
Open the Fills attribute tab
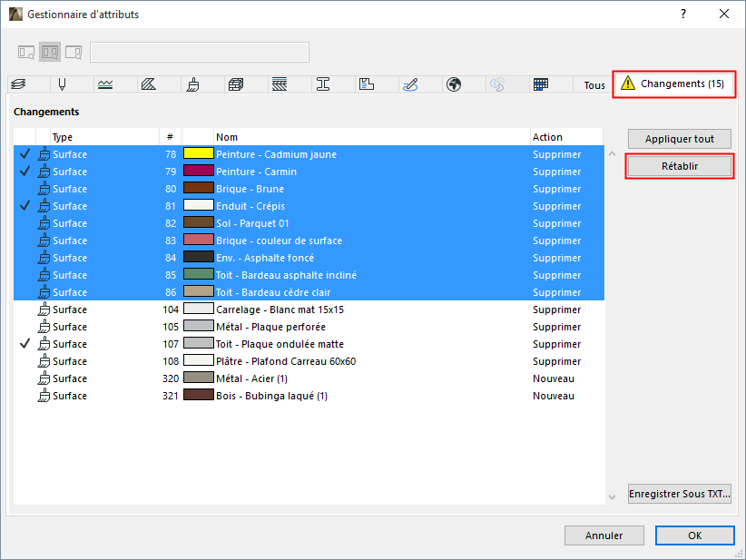coord(149,84)
